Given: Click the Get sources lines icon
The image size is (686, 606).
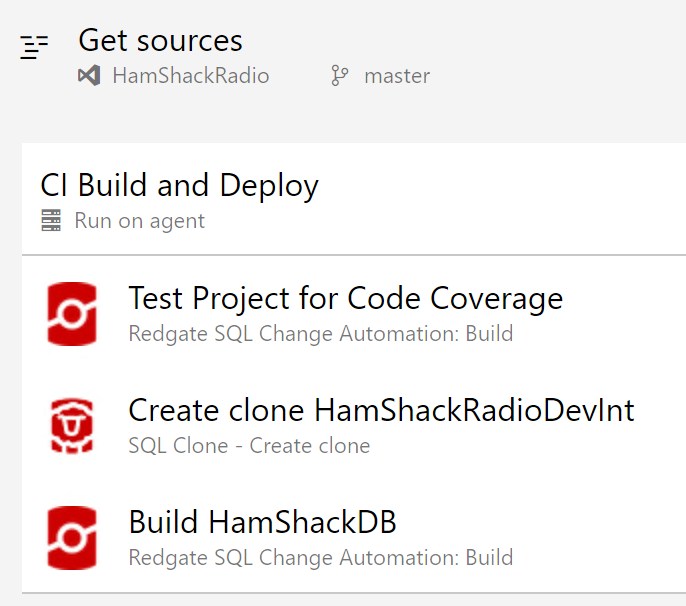Looking at the screenshot, I should coord(34,47).
